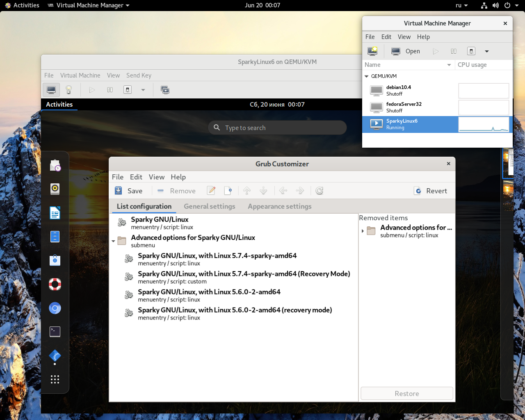Click guest clock showing 20 июня

[x=277, y=104]
